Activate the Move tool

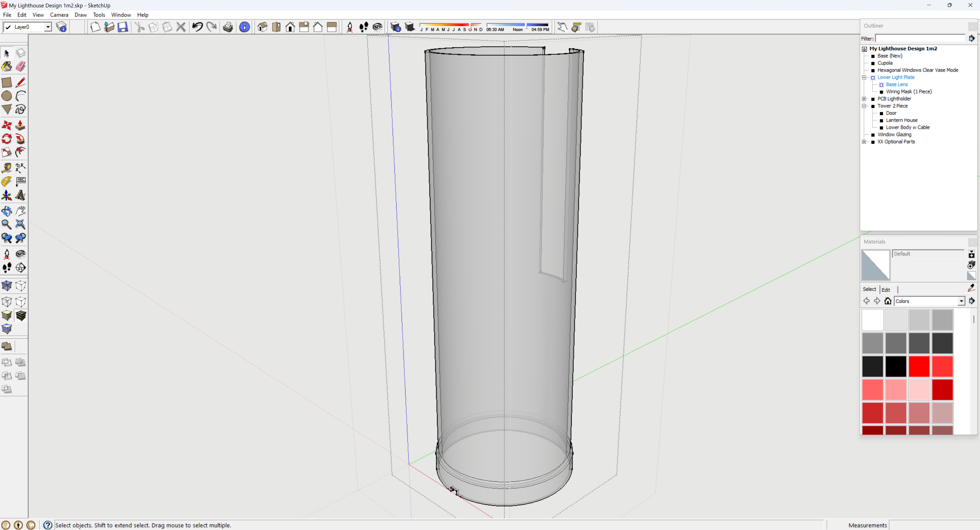(x=7, y=125)
